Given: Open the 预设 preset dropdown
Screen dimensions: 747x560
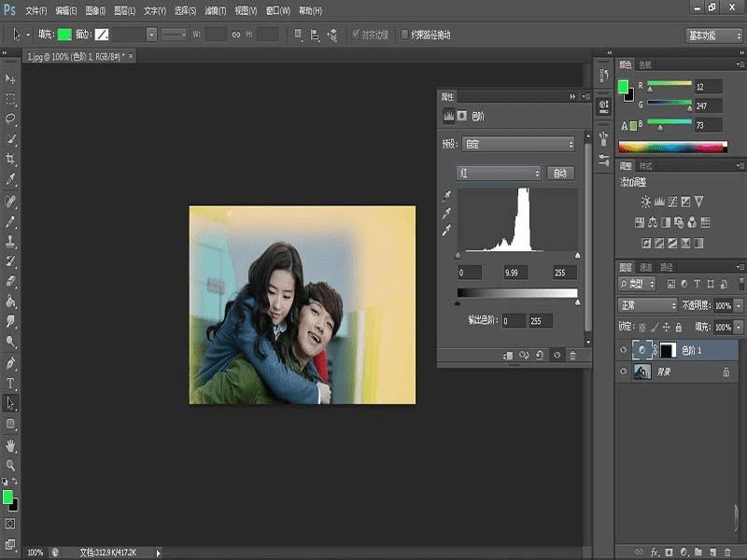Looking at the screenshot, I should click(518, 145).
